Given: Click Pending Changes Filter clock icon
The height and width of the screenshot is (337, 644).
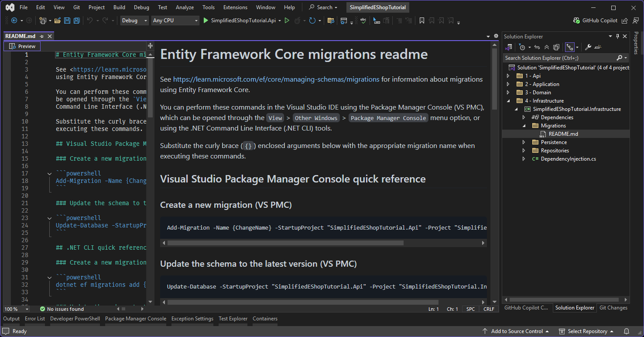Looking at the screenshot, I should pos(522,47).
